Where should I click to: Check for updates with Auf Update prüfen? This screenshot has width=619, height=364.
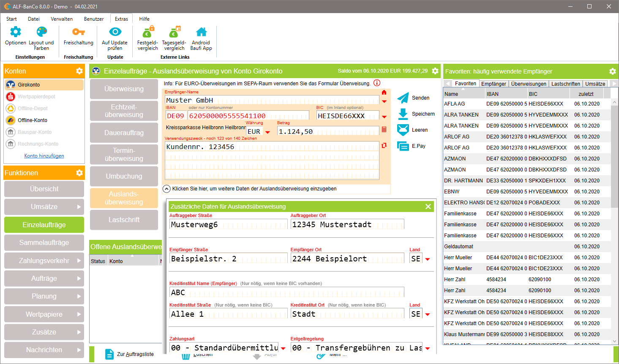click(x=115, y=32)
